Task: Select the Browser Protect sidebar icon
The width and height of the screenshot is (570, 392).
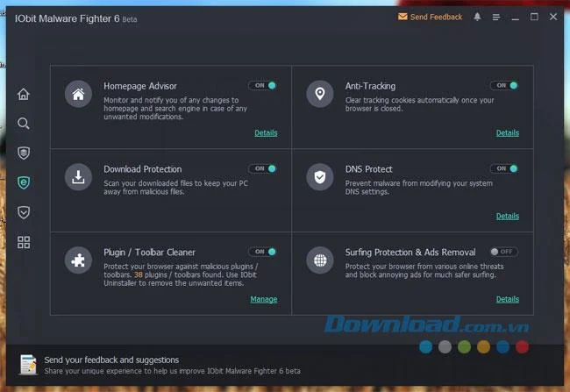Action: [x=24, y=182]
